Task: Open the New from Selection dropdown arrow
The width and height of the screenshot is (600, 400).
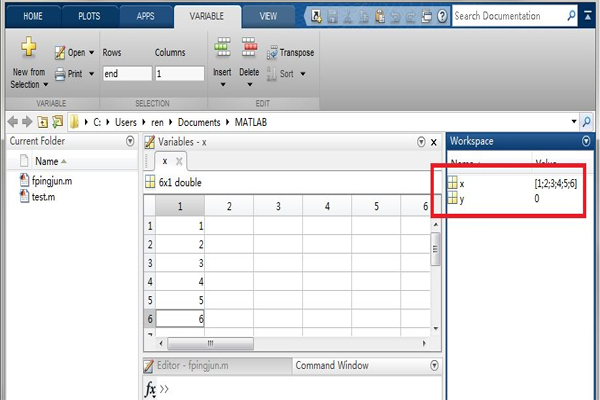Action: [x=46, y=85]
